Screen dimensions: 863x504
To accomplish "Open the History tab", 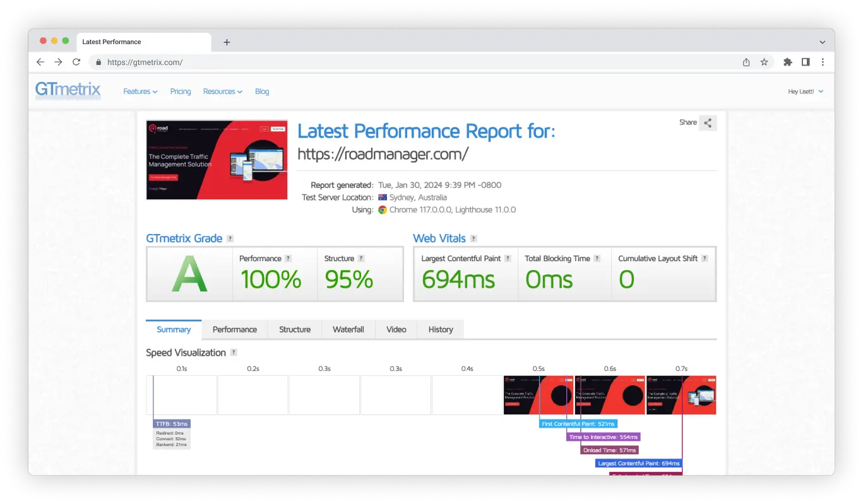I will point(440,329).
